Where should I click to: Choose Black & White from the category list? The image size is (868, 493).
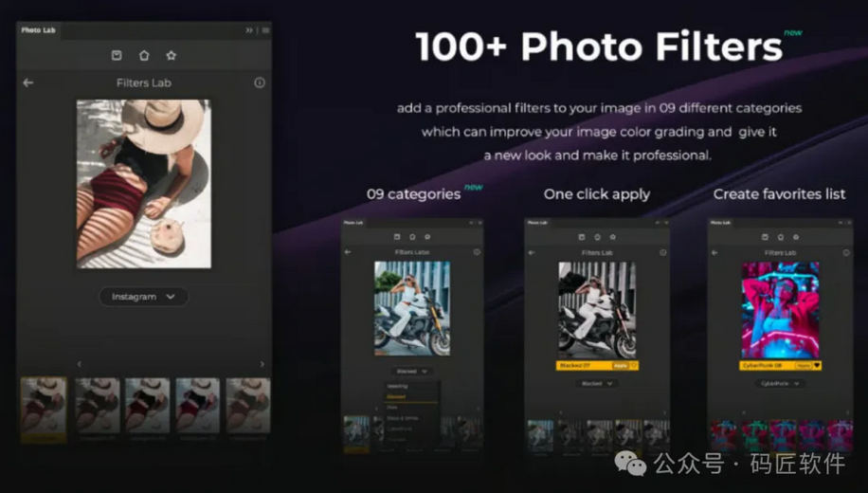tap(403, 418)
